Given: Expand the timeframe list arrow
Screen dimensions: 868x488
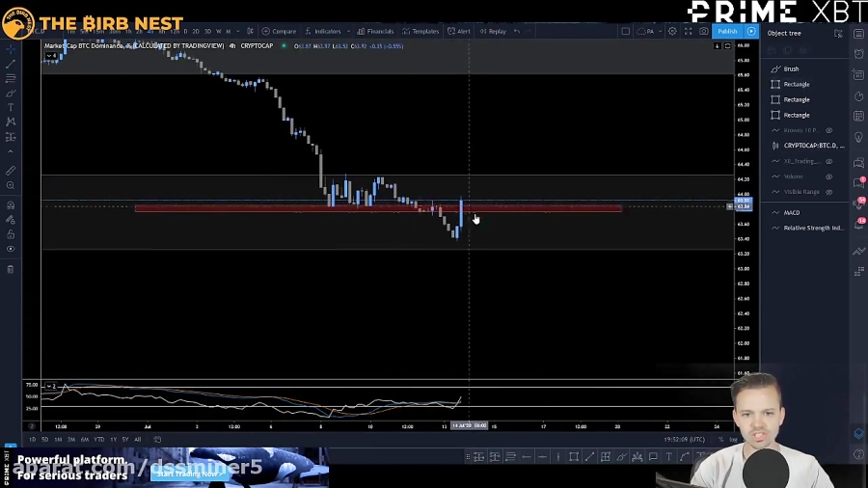Looking at the screenshot, I should [x=238, y=32].
